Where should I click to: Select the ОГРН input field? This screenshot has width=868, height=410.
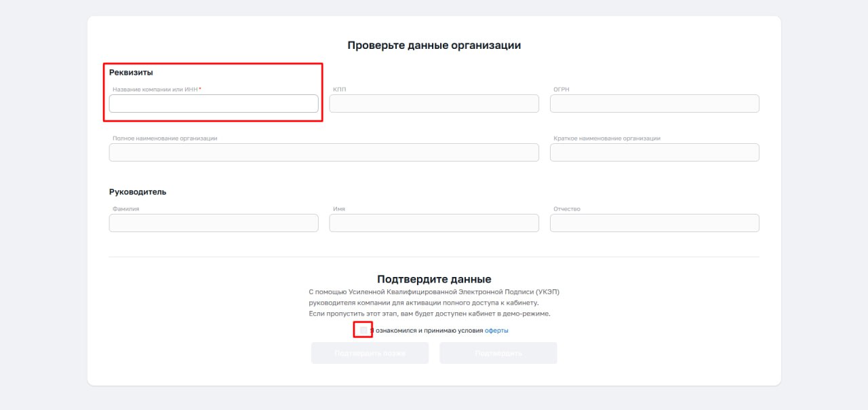654,103
